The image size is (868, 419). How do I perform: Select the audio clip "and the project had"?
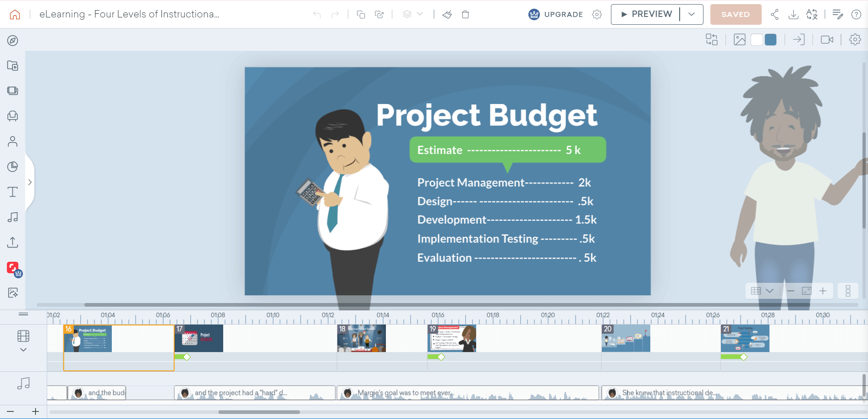[x=255, y=393]
